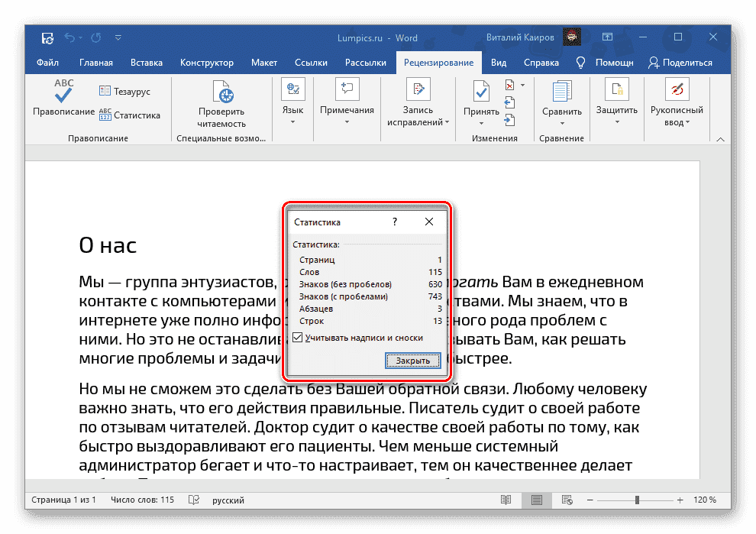
Task: Switch to the Вставка tab
Action: (147, 63)
